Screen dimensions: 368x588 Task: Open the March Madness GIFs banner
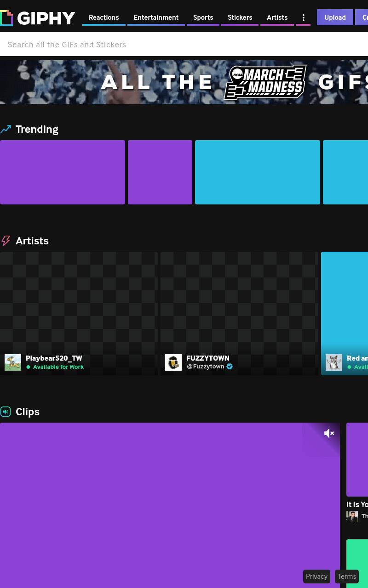click(184, 82)
